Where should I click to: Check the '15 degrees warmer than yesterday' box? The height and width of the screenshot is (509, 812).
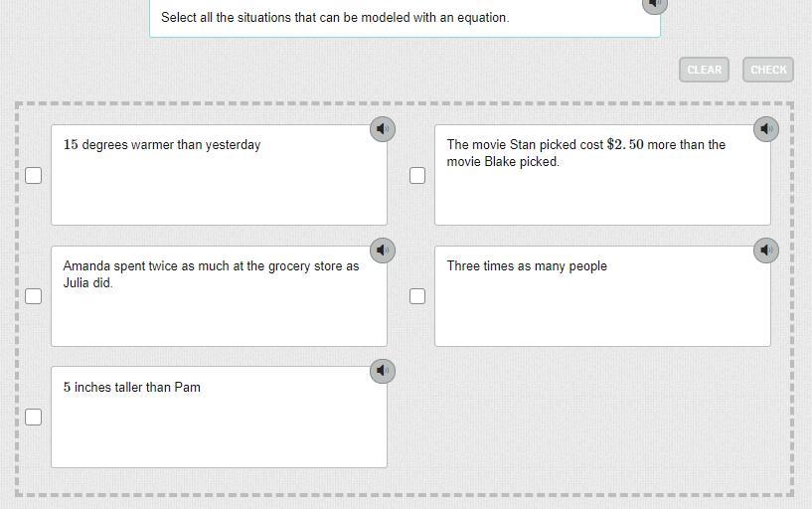click(x=34, y=176)
